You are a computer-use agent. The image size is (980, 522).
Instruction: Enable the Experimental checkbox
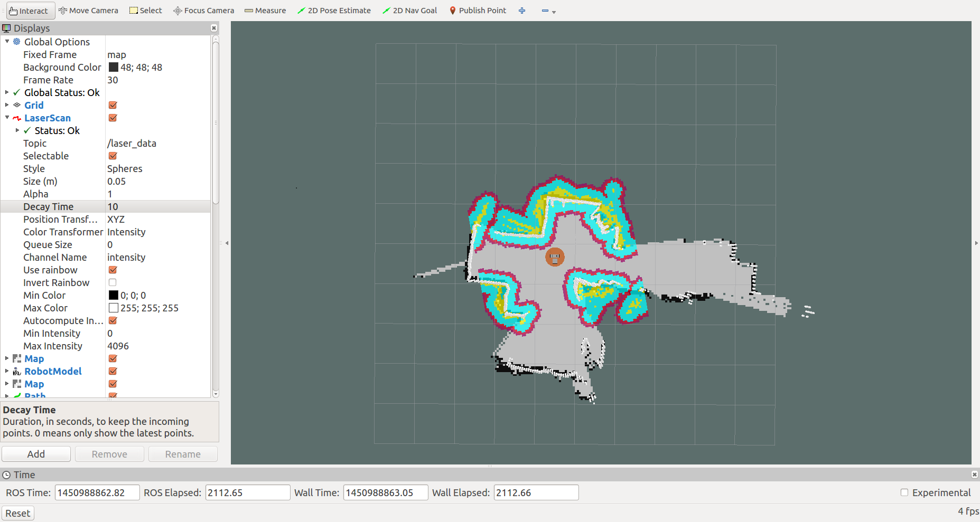point(904,492)
